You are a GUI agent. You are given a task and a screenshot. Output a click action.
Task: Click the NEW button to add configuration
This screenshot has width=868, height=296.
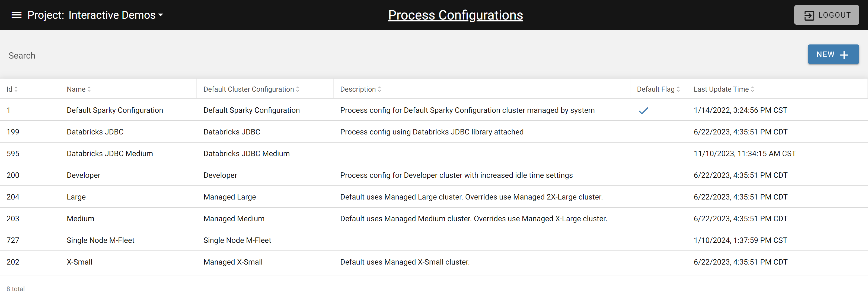(x=833, y=54)
